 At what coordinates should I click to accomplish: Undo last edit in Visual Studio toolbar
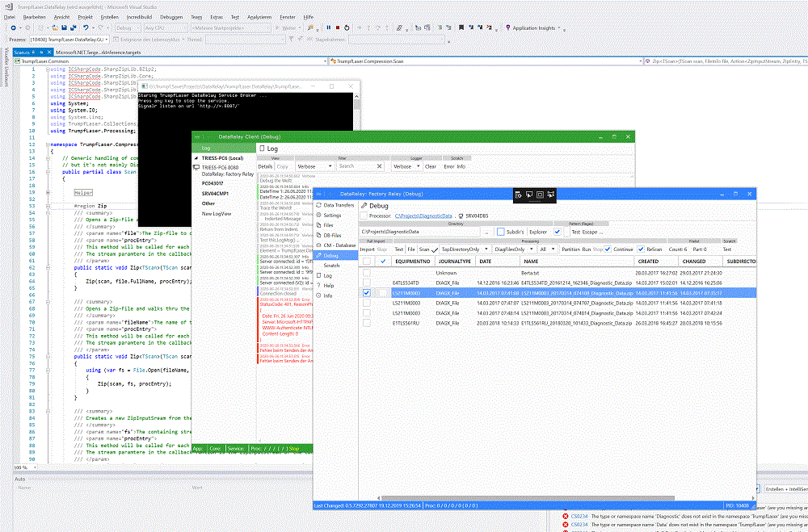click(x=86, y=27)
